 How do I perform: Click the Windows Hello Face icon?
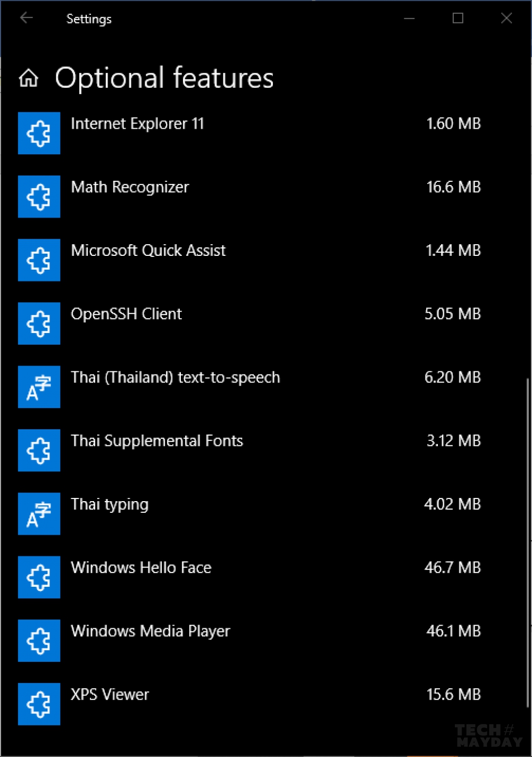click(x=39, y=577)
